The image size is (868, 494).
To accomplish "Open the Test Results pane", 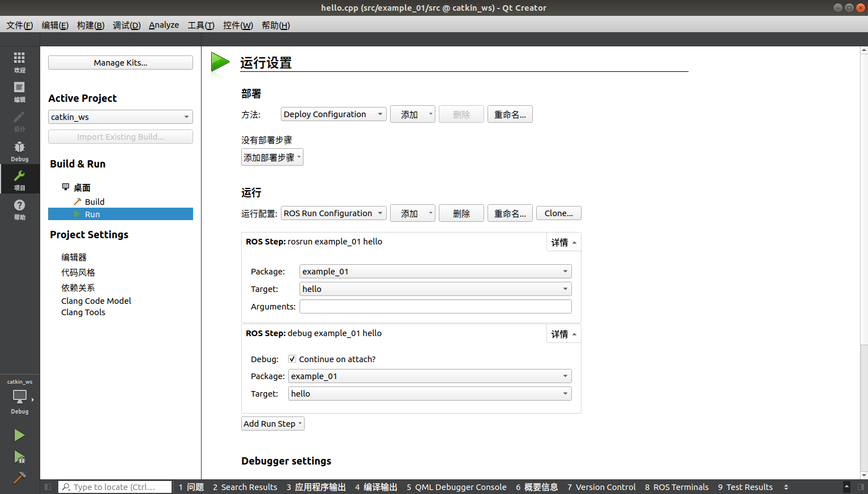I will point(745,487).
